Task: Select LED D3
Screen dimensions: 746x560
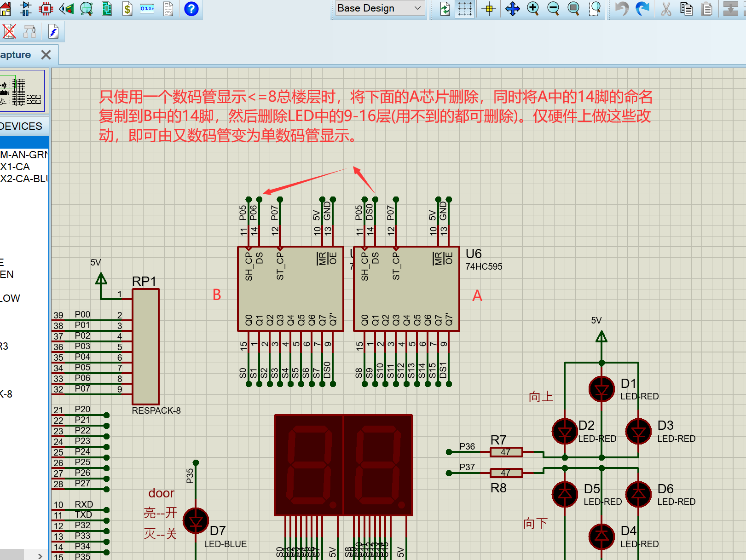Action: 638,432
